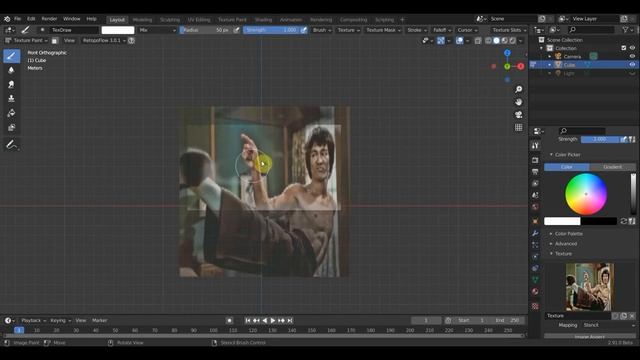Select the Color button in Color Picker
Screen dimensions: 640x360
pyautogui.click(x=567, y=167)
